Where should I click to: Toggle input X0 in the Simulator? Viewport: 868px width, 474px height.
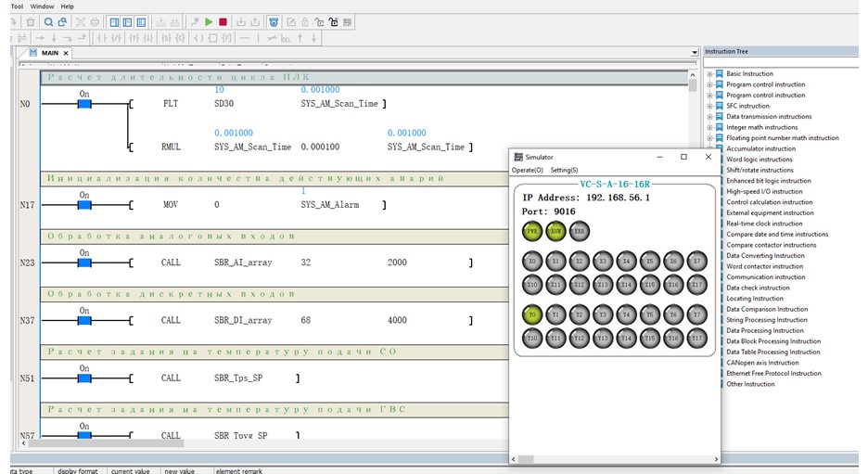click(x=532, y=261)
